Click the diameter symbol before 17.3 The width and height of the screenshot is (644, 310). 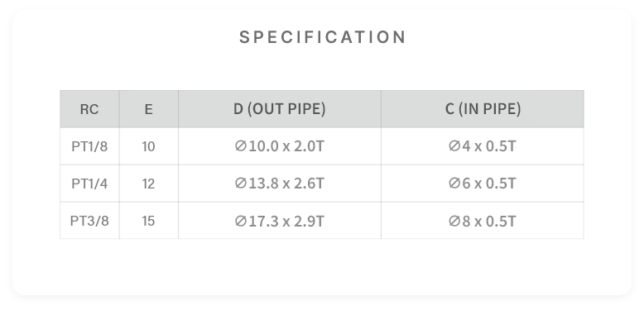pyautogui.click(x=241, y=221)
